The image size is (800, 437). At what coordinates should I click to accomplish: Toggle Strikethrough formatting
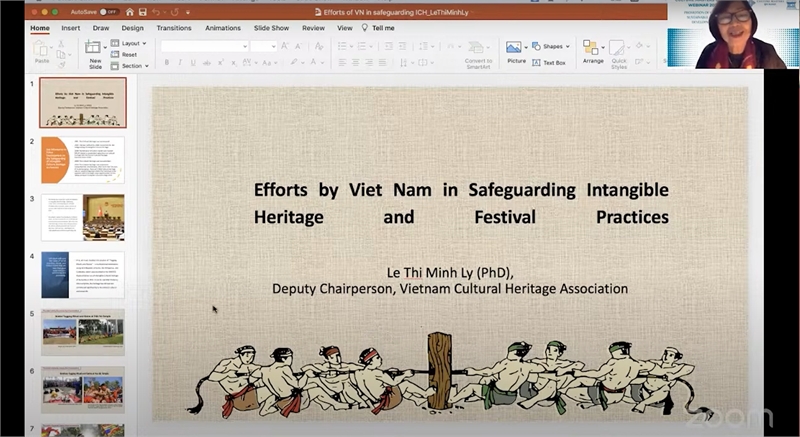click(207, 63)
